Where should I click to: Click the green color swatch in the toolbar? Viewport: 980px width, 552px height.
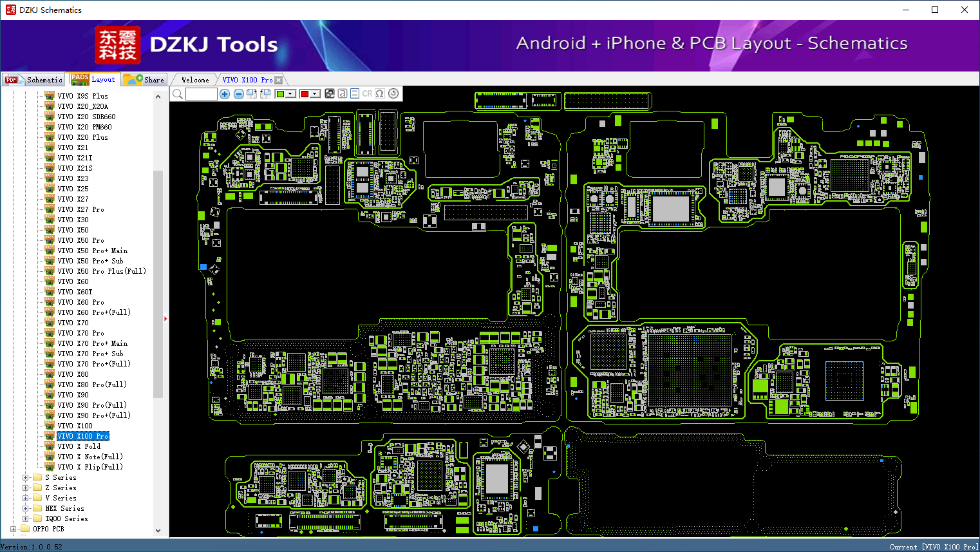(x=280, y=94)
